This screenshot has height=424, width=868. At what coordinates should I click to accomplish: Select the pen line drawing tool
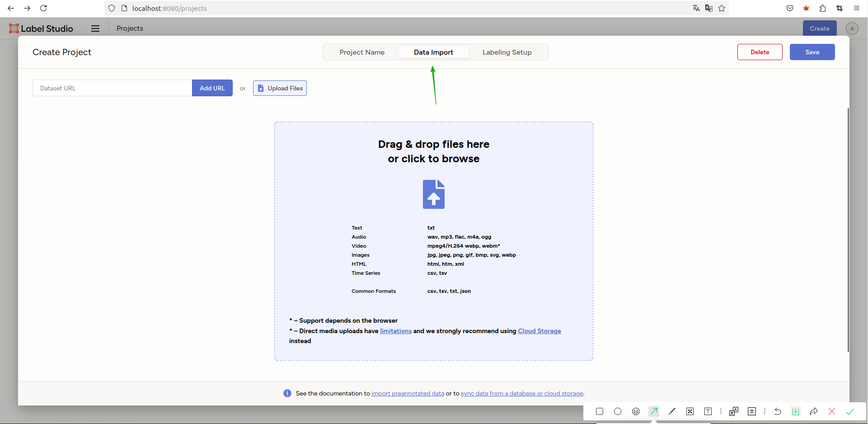672,411
